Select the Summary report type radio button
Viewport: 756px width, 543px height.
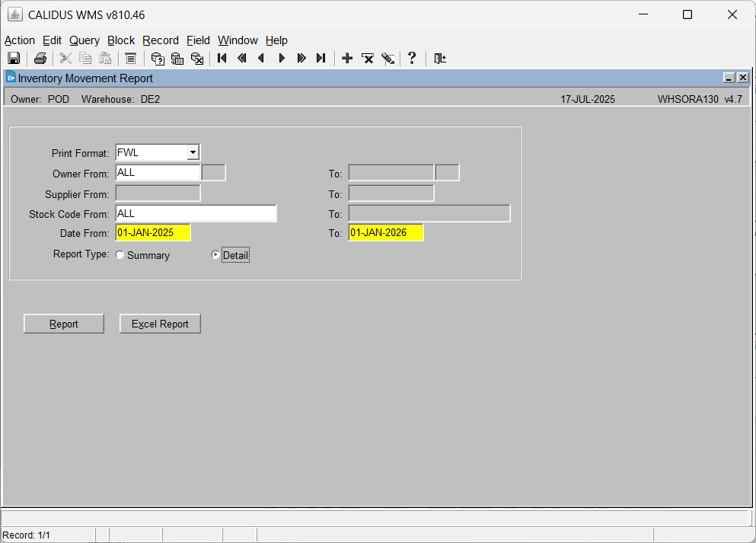tap(120, 254)
